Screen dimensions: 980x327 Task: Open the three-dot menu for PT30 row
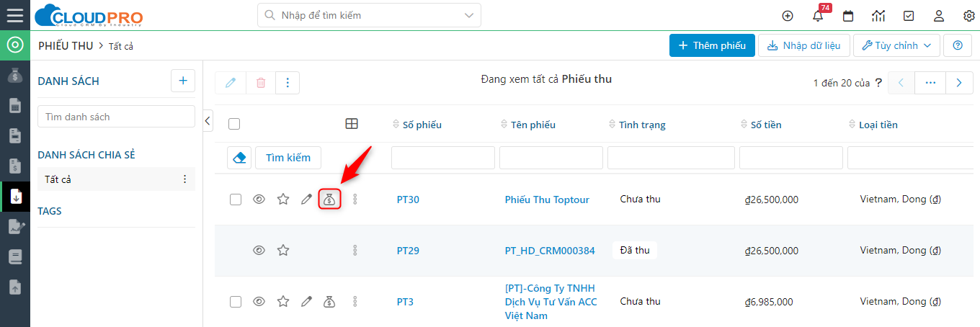[355, 200]
